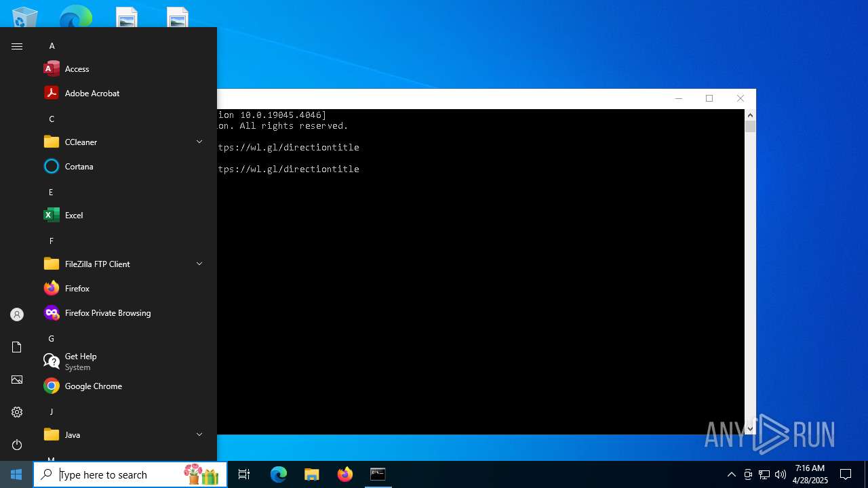Screen dimensions: 868x488
Task: Open the user account icon in Start sidebar
Action: point(17,314)
